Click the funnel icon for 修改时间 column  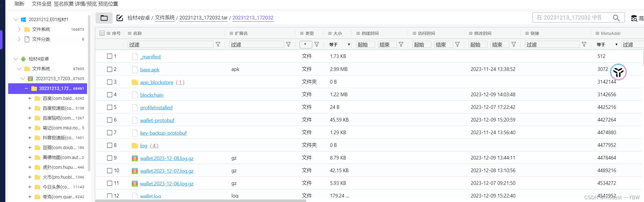tap(514, 44)
